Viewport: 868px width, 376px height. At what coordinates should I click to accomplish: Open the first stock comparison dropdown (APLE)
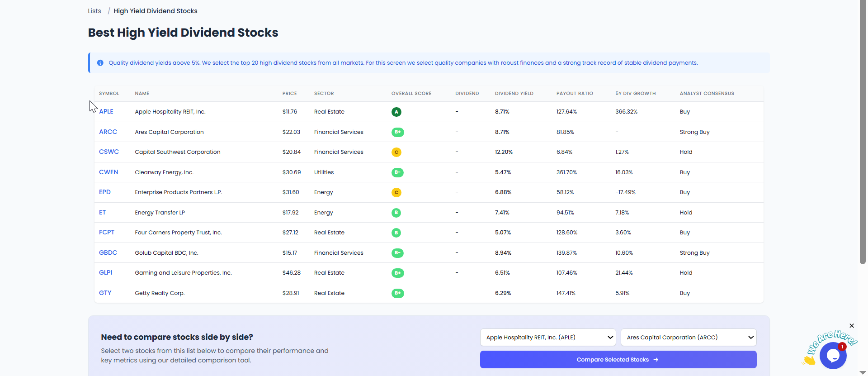(x=547, y=338)
